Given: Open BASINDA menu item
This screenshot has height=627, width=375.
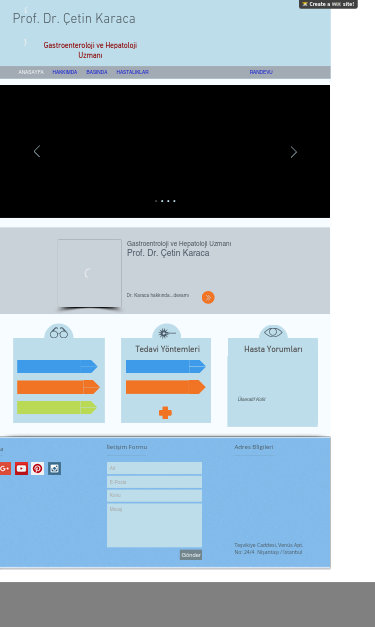Looking at the screenshot, I should [97, 72].
